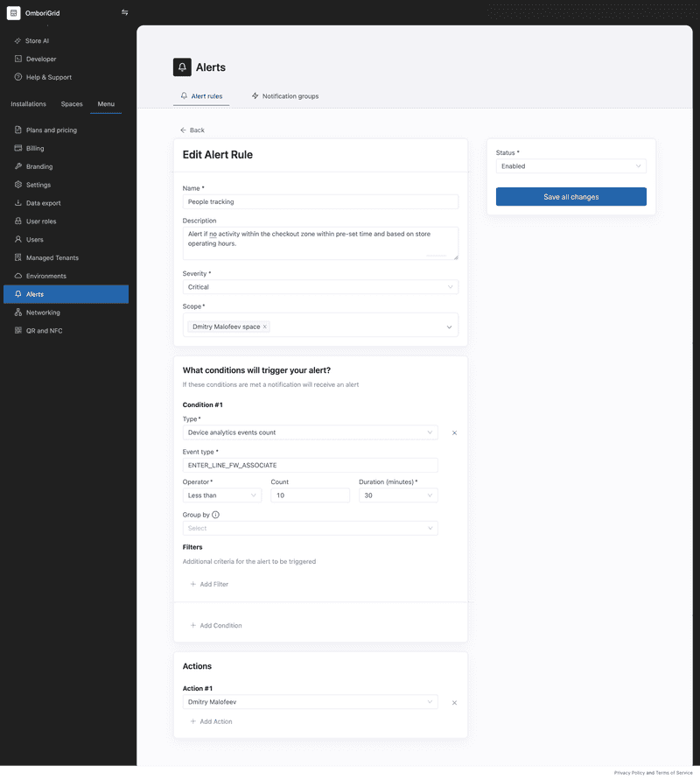The image size is (700, 780).
Task: Click the Save all changes button
Action: (x=570, y=196)
